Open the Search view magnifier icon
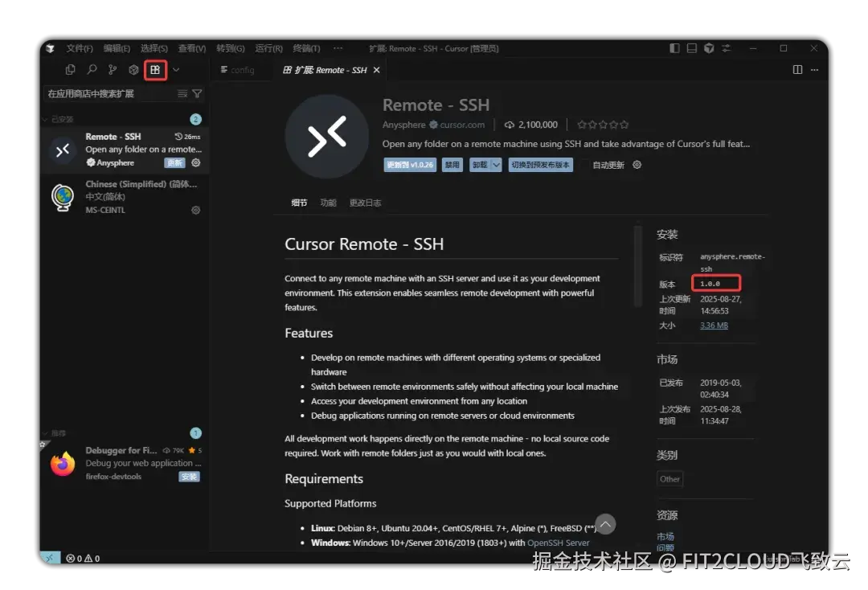This screenshot has height=590, width=868. tap(92, 70)
